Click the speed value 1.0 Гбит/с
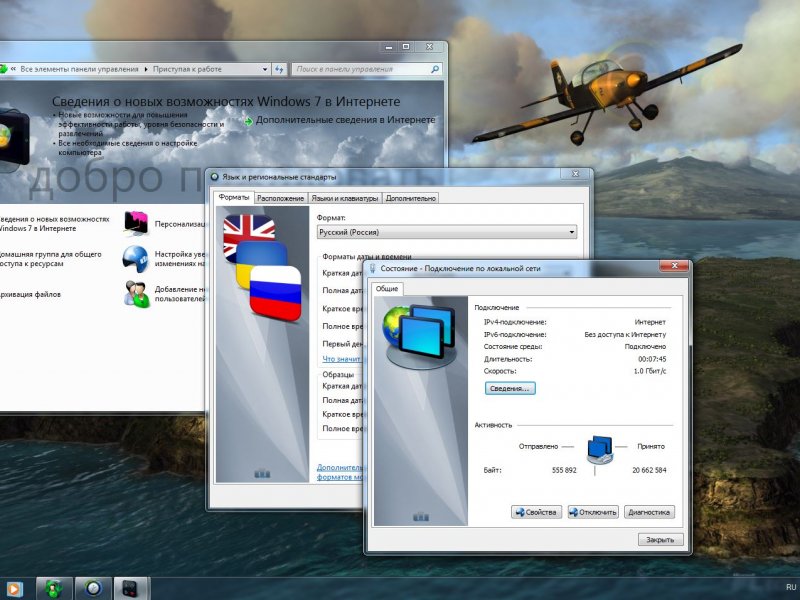 [650, 371]
